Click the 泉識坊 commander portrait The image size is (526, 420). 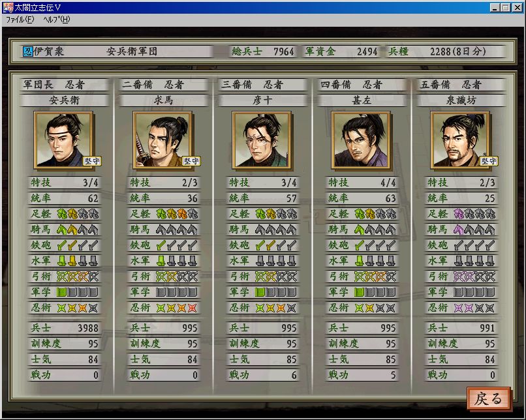click(x=460, y=140)
